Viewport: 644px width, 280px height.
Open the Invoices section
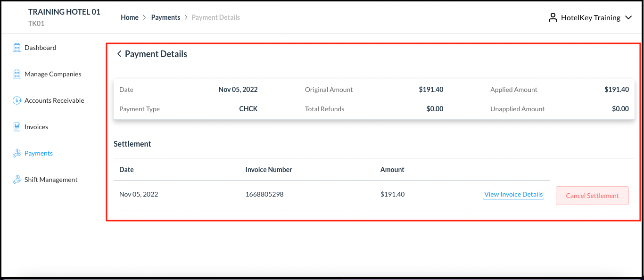(36, 127)
